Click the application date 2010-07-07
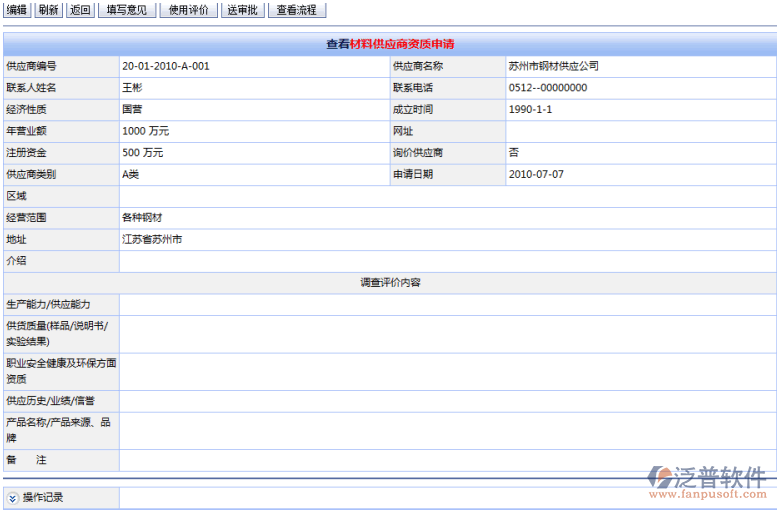The height and width of the screenshot is (510, 777). (x=536, y=174)
